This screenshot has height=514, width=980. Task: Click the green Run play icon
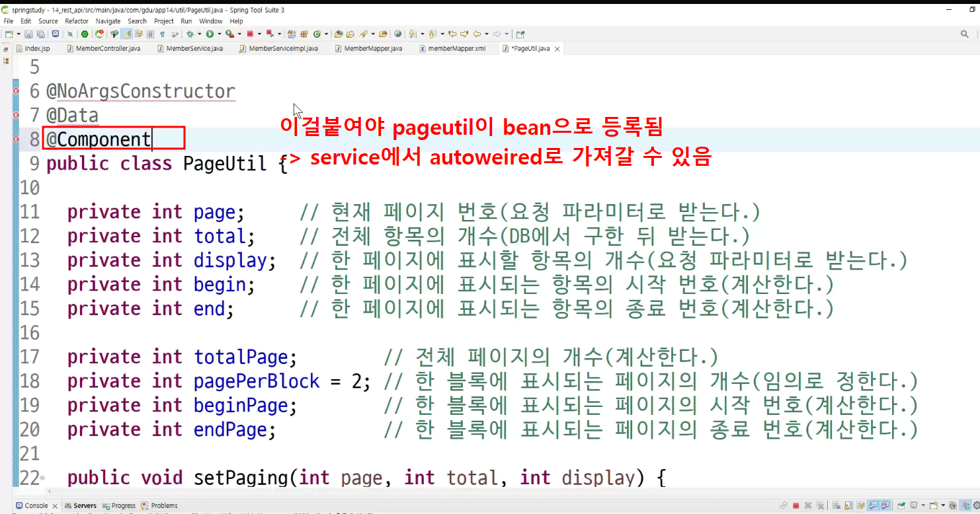[210, 34]
